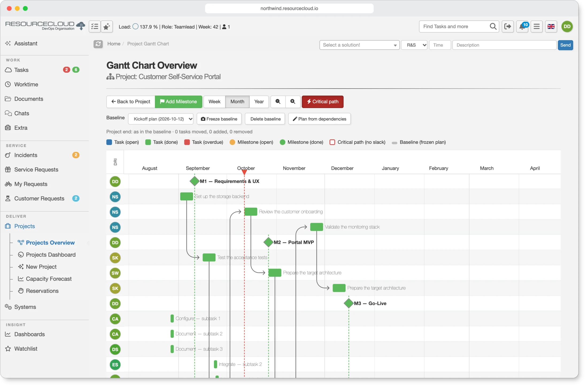Open the task list icon in header

pyautogui.click(x=95, y=26)
